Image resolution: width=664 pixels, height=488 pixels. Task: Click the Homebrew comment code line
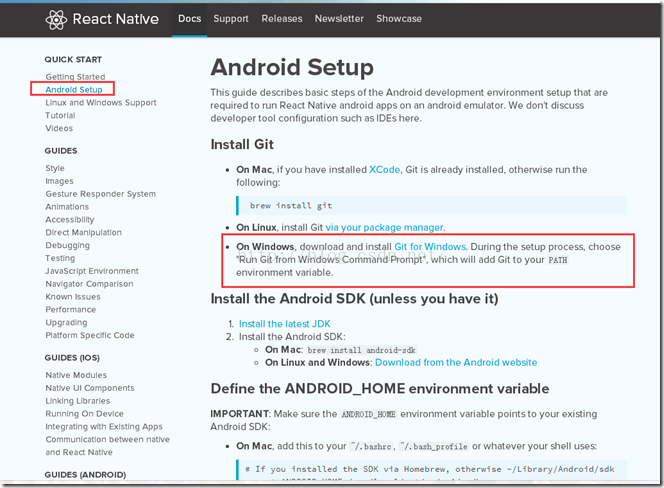[430, 469]
